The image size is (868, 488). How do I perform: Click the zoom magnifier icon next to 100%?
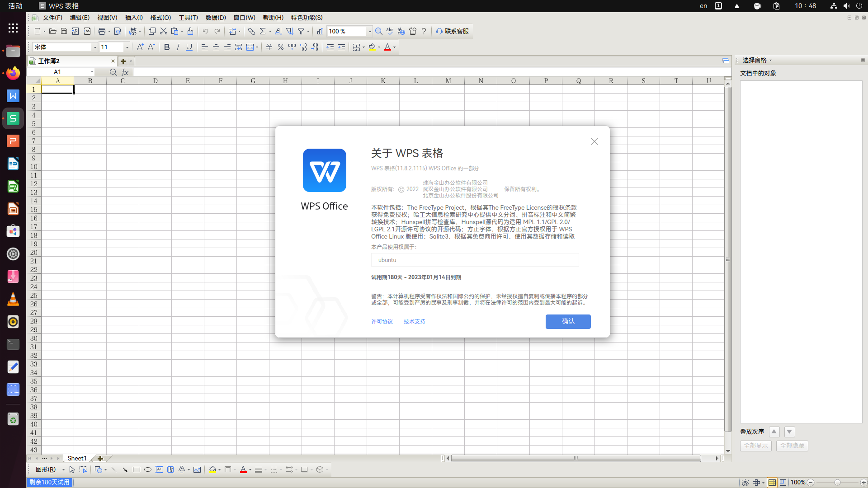pos(379,31)
